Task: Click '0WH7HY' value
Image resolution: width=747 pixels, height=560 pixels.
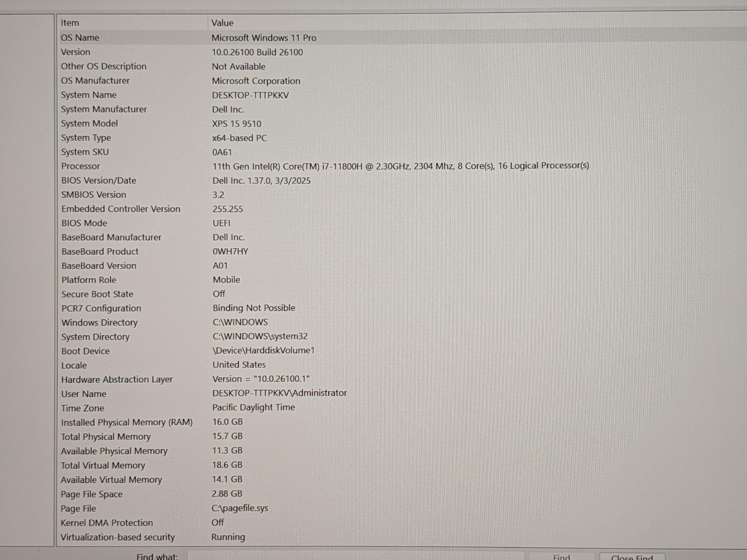Action: tap(230, 252)
